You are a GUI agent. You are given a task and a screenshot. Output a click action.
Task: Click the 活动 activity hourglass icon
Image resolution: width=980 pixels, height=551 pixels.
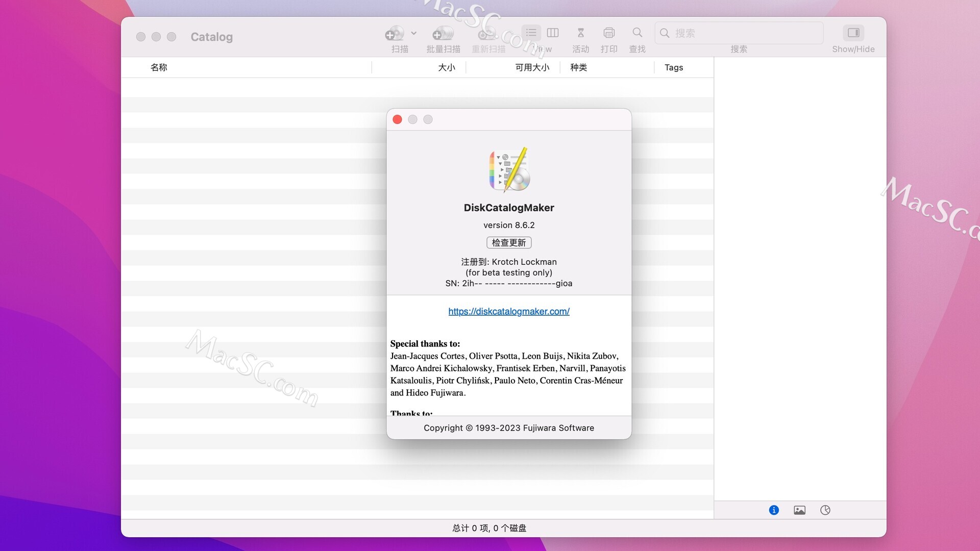[x=580, y=33]
